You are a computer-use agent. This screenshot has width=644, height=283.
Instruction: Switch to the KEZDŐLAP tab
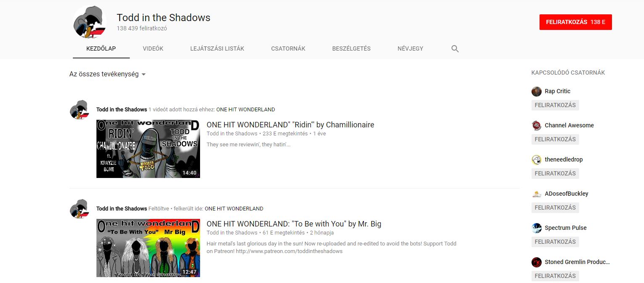coord(101,49)
